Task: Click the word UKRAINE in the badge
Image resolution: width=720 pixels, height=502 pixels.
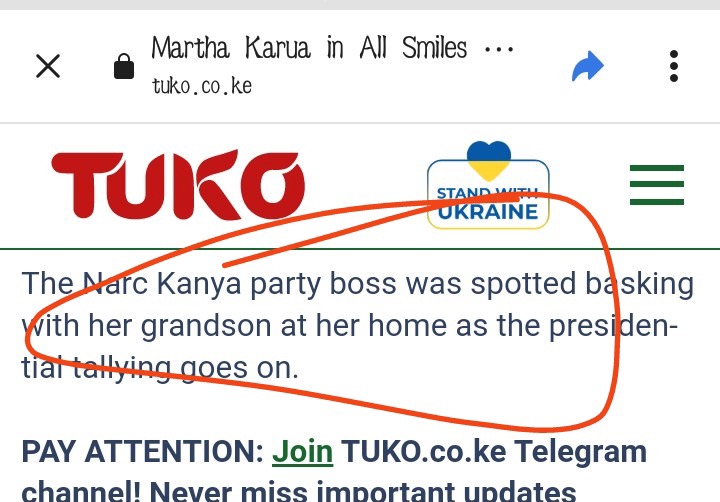Action: [488, 212]
